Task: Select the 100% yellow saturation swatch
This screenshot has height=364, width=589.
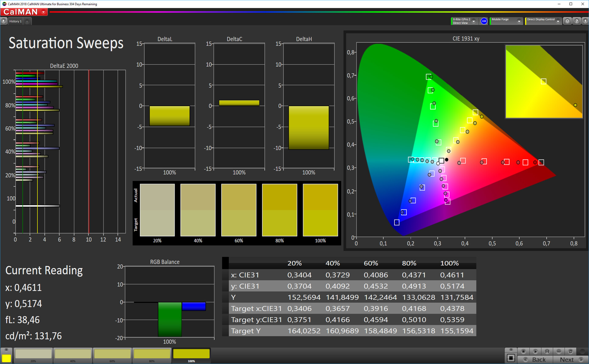Action: pyautogui.click(x=191, y=354)
